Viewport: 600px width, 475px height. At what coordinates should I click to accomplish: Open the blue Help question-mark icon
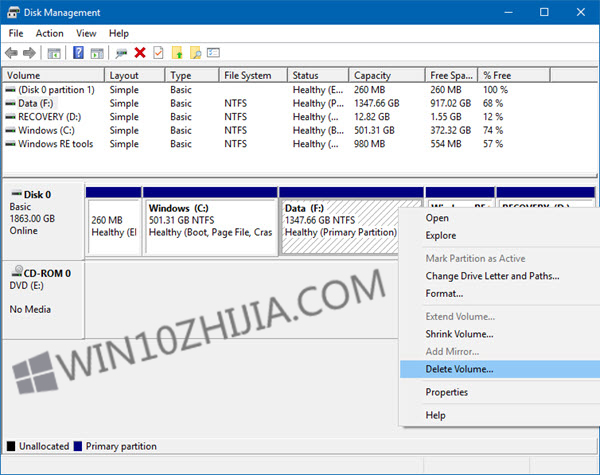pyautogui.click(x=78, y=52)
